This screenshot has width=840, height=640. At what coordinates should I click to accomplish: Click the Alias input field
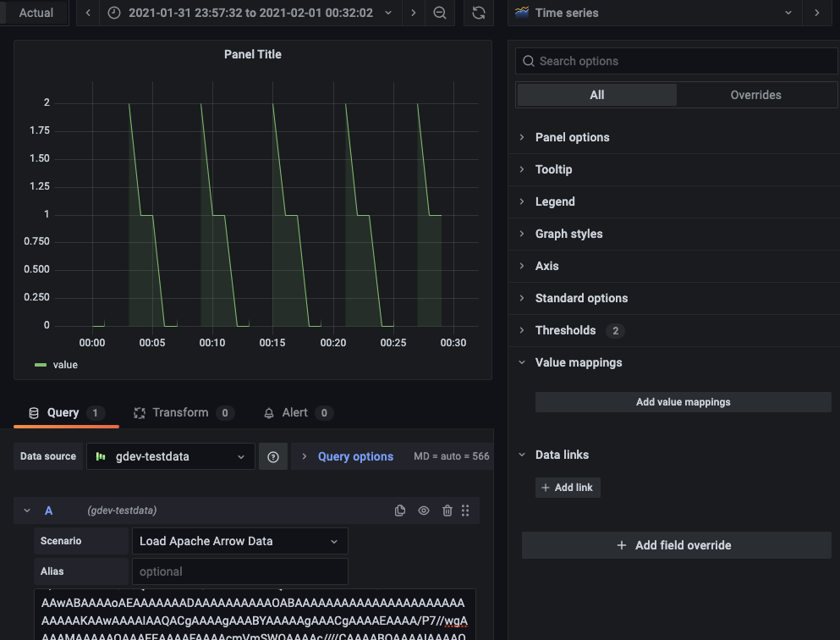[x=239, y=571]
